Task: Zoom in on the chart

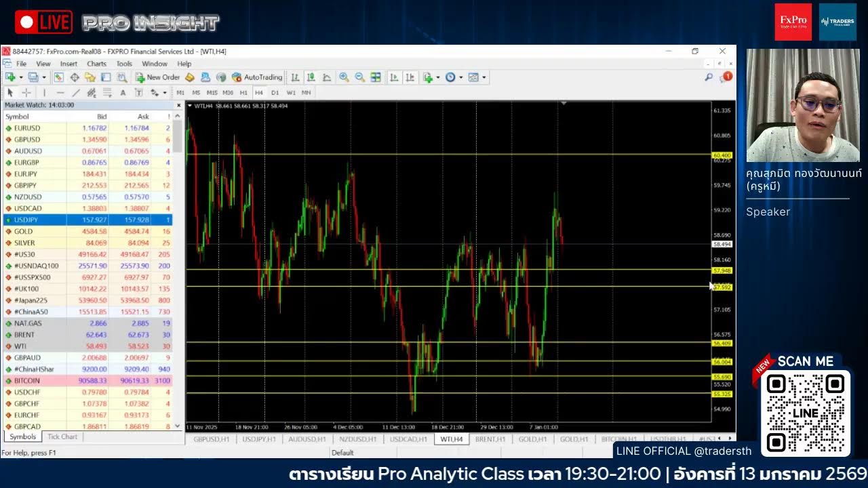Action: point(344,77)
